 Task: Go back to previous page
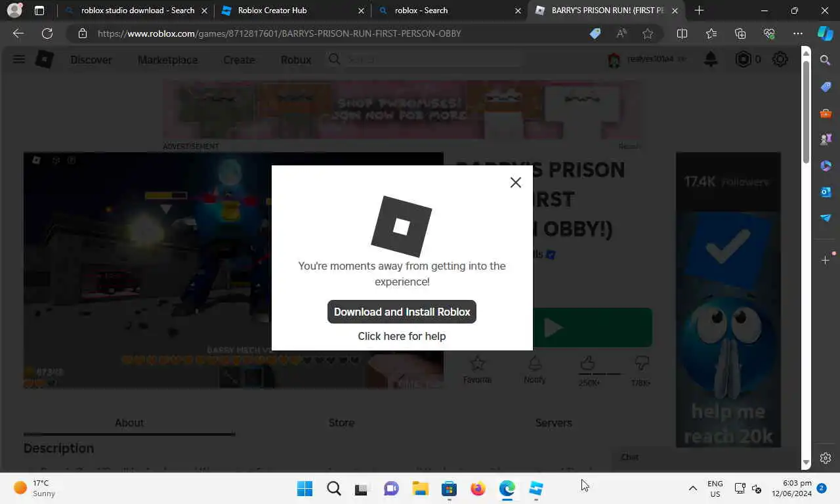(x=18, y=33)
